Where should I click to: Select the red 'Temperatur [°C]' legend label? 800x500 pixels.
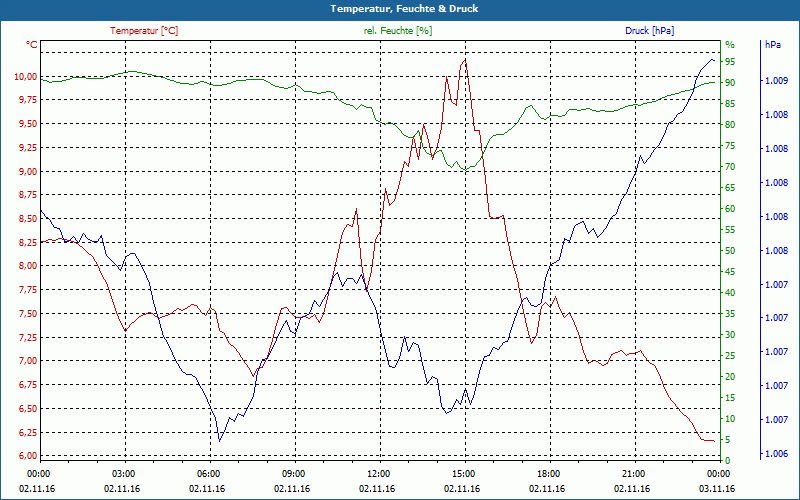coord(144,31)
